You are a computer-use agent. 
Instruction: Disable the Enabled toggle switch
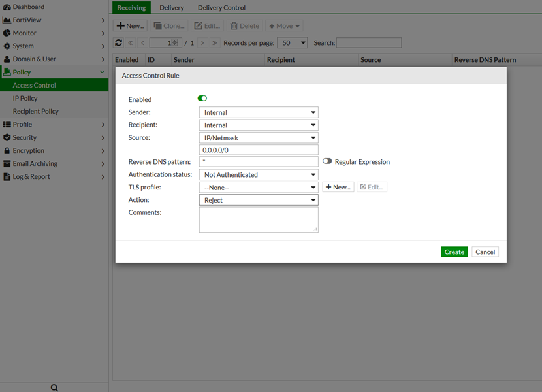202,99
